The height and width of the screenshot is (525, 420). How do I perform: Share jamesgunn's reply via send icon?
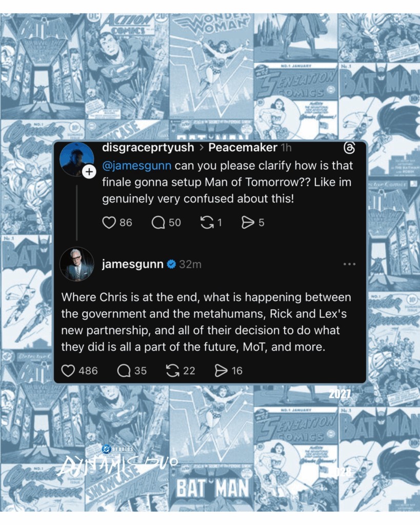(221, 371)
